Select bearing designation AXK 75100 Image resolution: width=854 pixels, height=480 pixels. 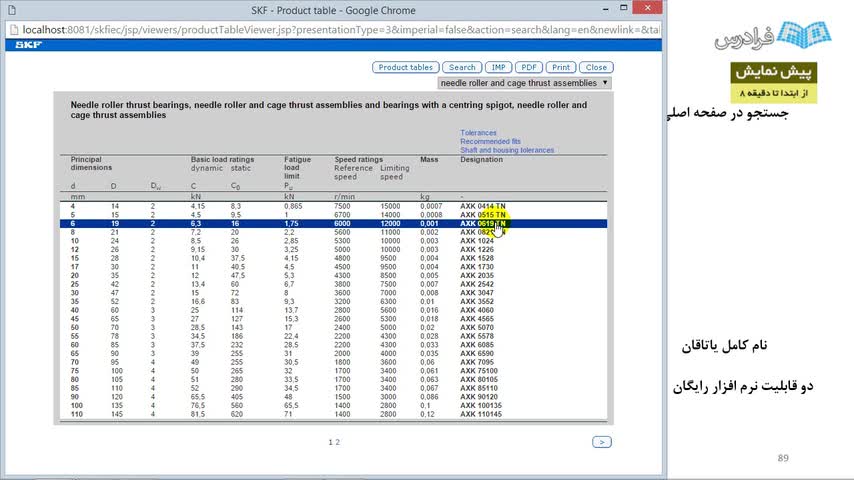(x=478, y=370)
